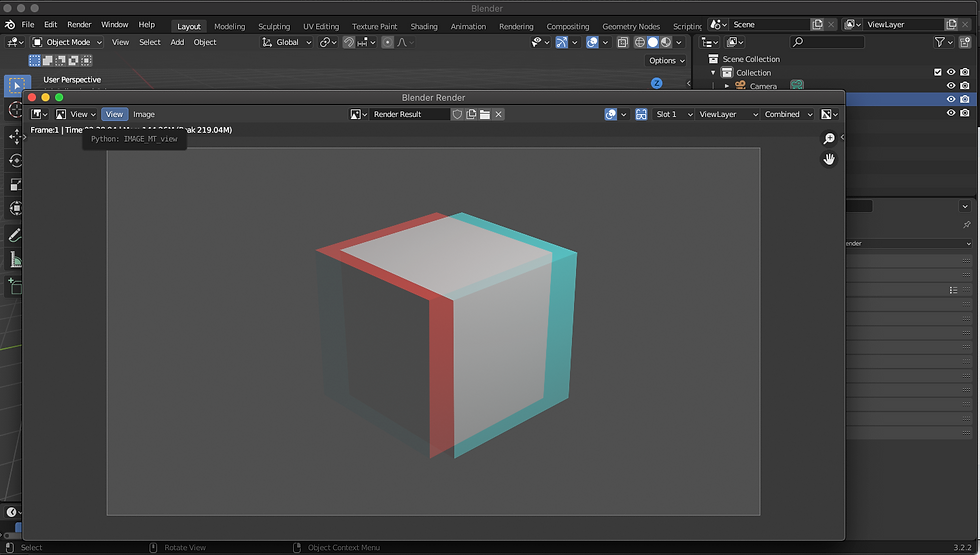Screen dimensions: 980x555
Task: Toggle Collection render camera icon
Action: 965,72
